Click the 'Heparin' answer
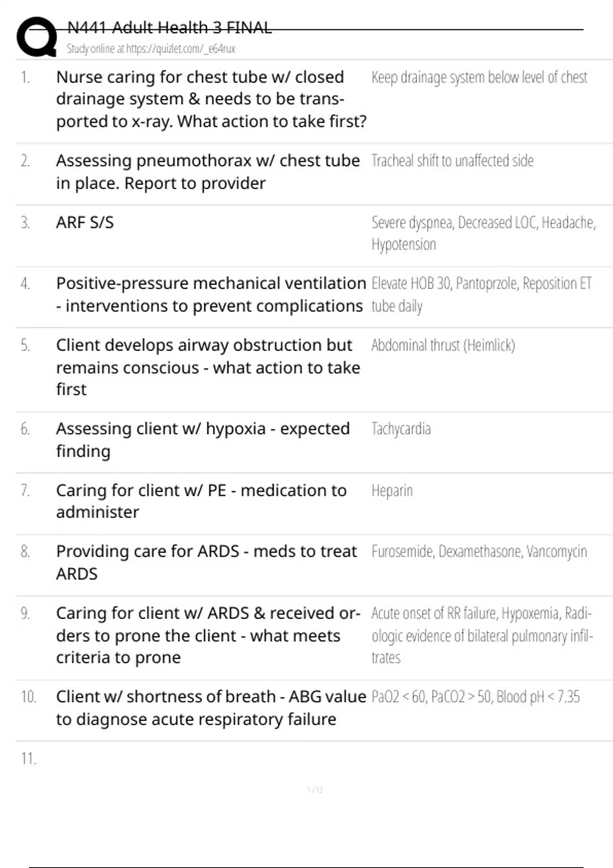This screenshot has height=868, width=613. point(392,491)
